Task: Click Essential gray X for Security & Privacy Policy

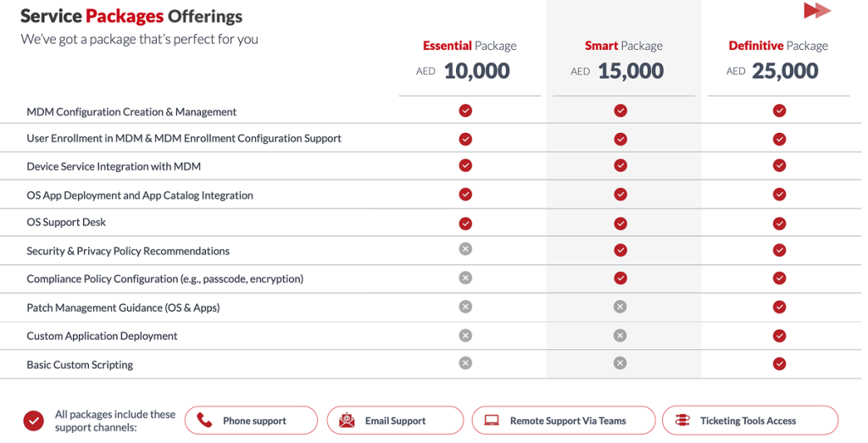Action: point(465,249)
